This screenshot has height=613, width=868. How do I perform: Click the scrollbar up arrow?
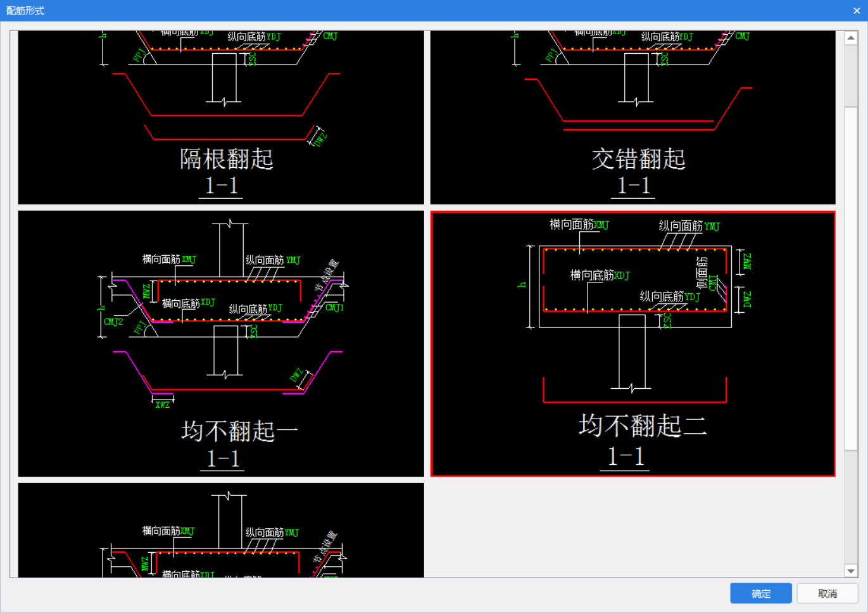(851, 38)
